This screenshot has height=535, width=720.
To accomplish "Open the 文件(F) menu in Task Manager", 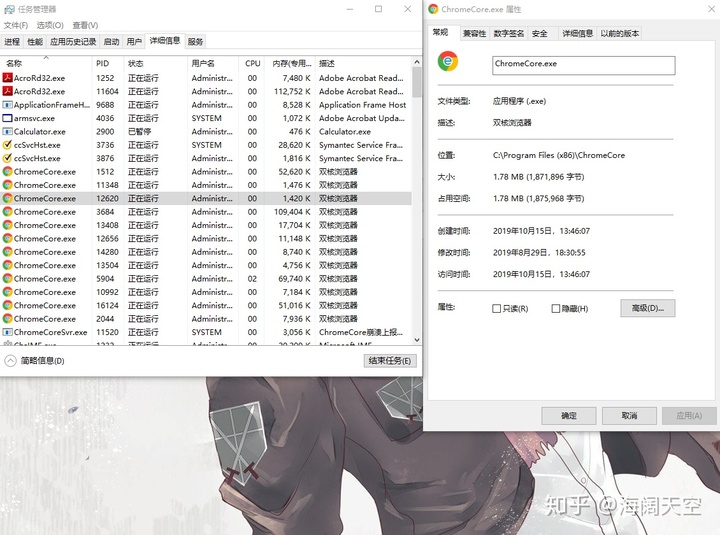I will tap(16, 25).
